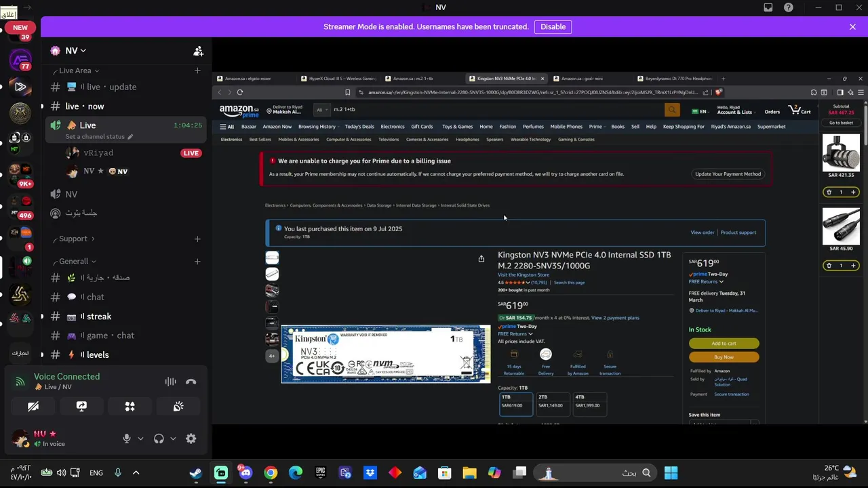Click View order link in purchase notice
The image size is (868, 488).
coord(702,232)
